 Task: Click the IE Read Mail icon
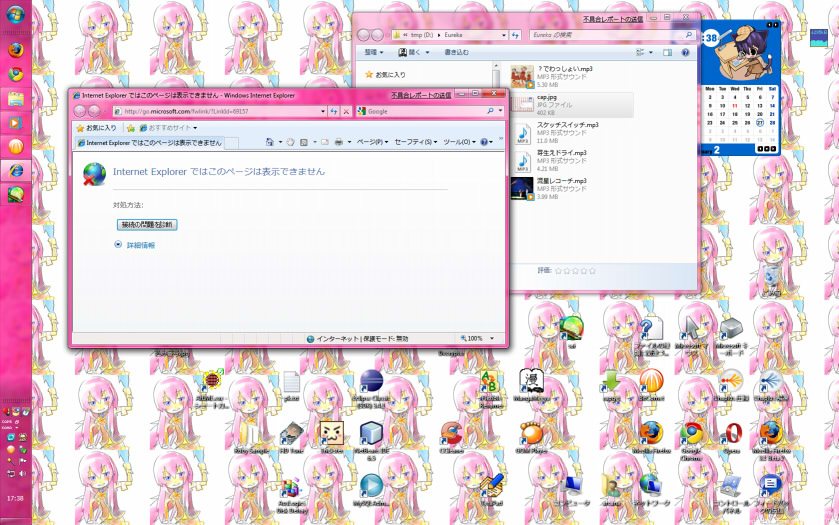coord(325,142)
